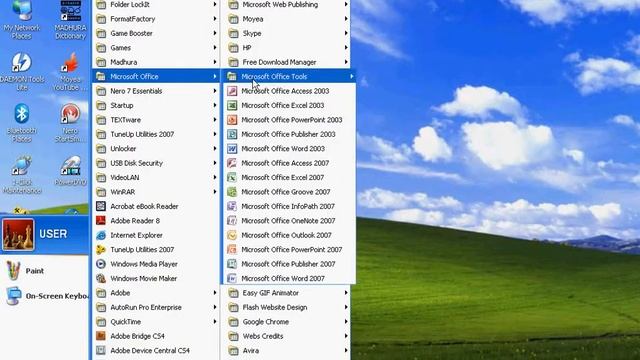Open Adobe Bridge CS4 icon
This screenshot has width=640, height=360.
coord(101,336)
